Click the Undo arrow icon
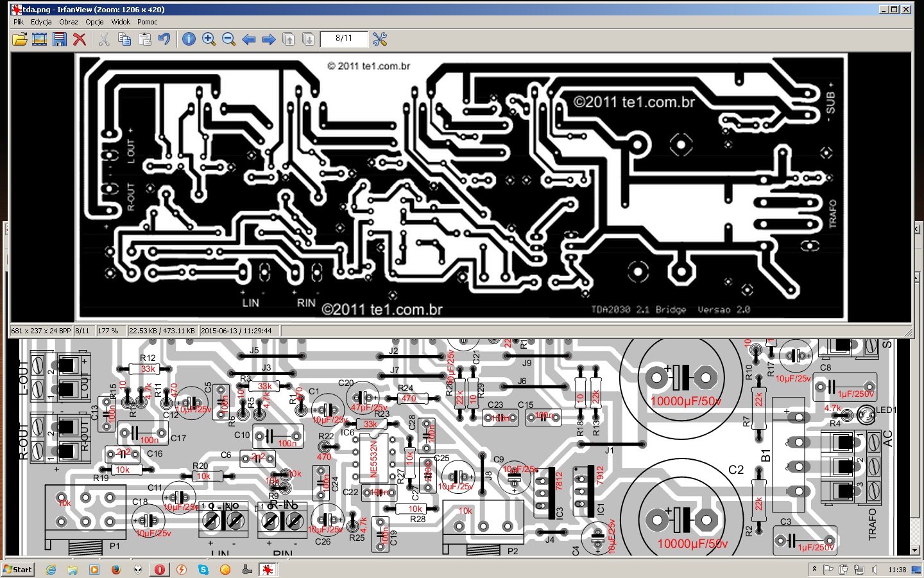Viewport: 924px width, 578px height. tap(164, 39)
